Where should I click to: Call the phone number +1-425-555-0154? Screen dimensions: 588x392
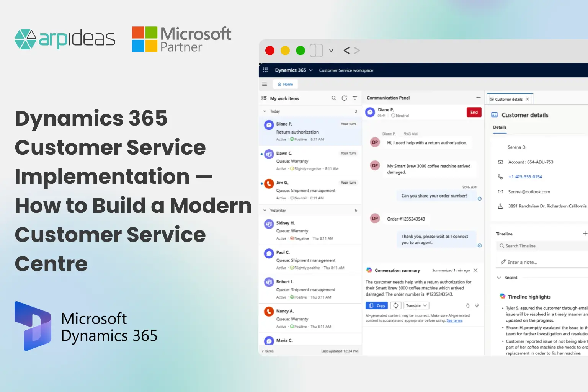pos(525,177)
